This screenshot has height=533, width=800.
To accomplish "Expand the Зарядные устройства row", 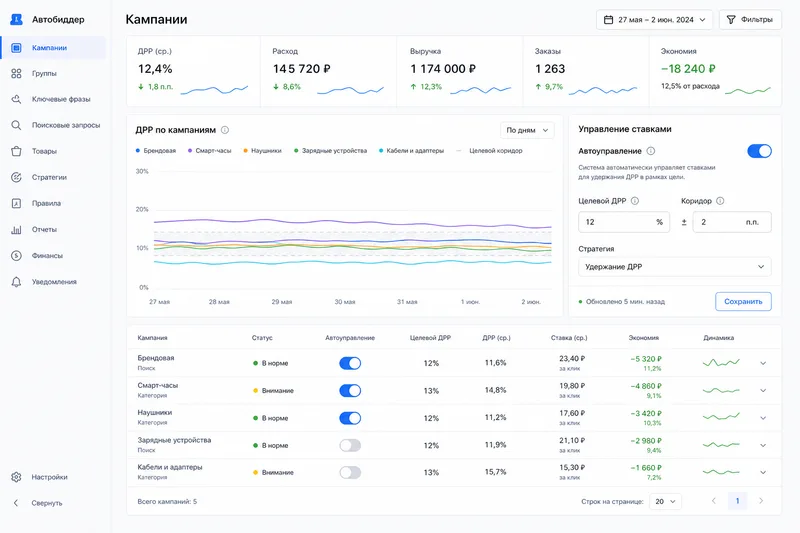I will point(763,445).
